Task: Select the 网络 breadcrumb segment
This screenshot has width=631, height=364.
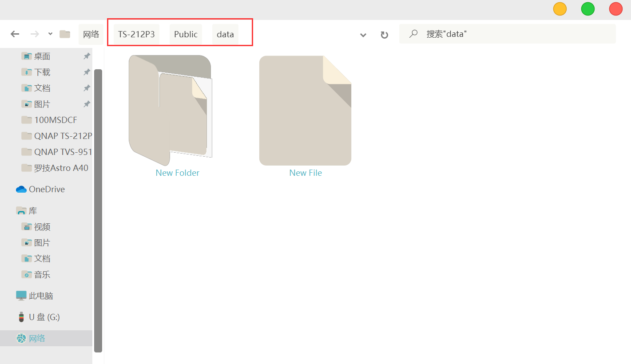Action: point(91,34)
